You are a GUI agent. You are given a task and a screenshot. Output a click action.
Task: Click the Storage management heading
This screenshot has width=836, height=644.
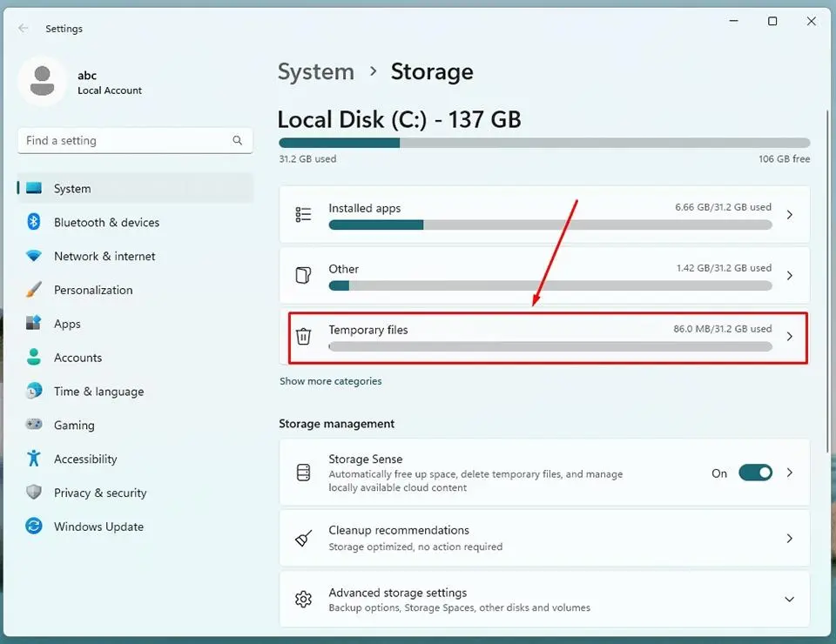point(336,424)
